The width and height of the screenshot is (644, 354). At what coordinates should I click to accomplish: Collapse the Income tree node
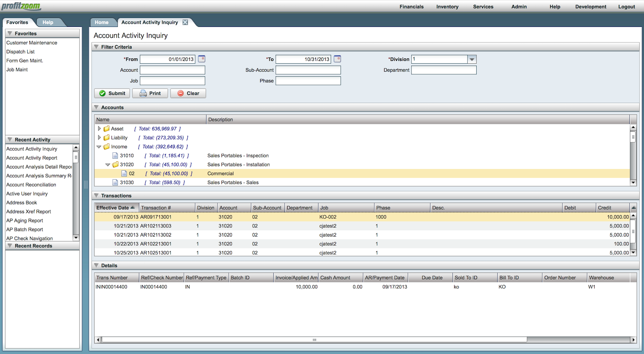point(99,147)
